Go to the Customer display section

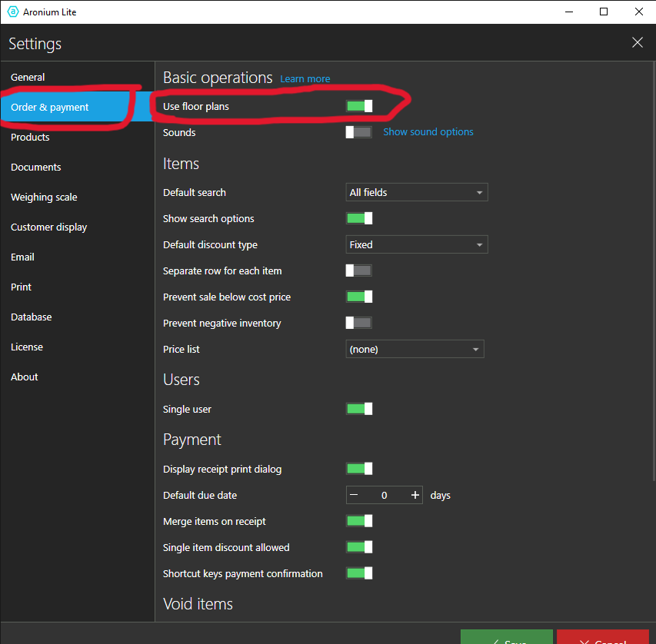click(x=48, y=227)
